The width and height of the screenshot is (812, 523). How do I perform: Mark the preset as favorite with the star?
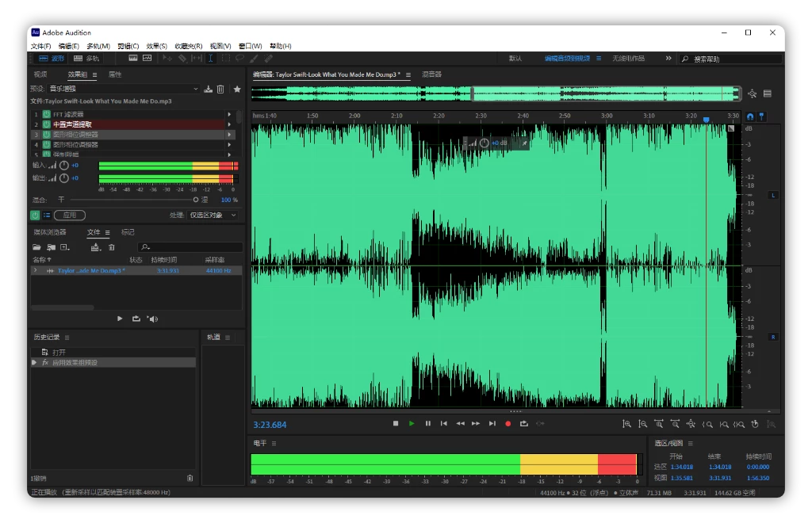click(236, 90)
